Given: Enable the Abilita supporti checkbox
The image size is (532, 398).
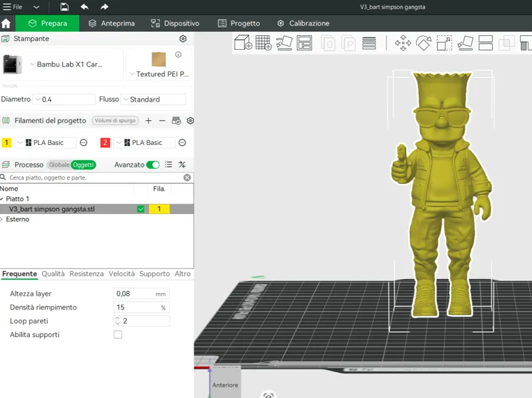Looking at the screenshot, I should coord(118,335).
